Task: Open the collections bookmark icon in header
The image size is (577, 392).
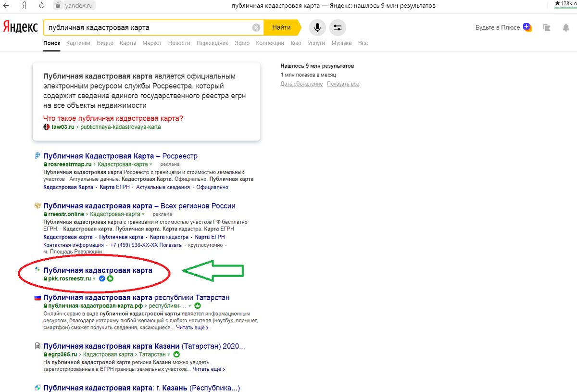Action: click(x=547, y=27)
